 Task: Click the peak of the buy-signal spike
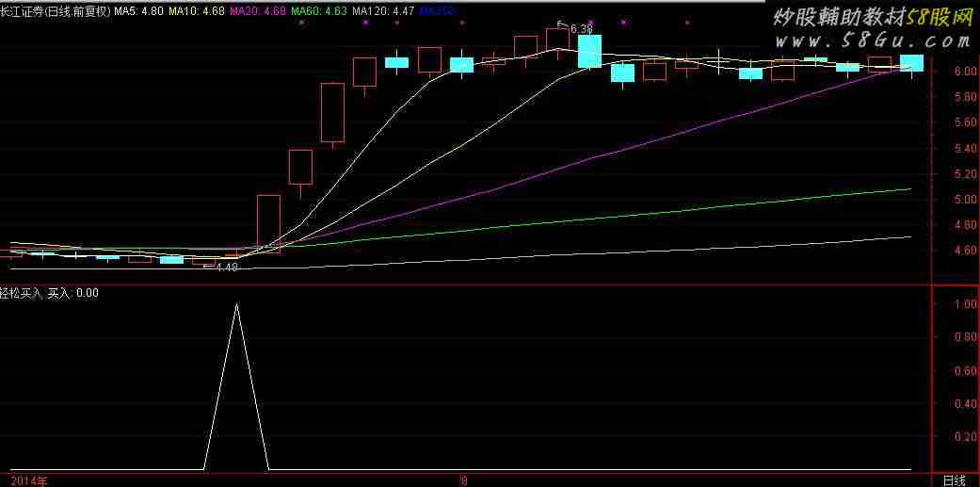pyautogui.click(x=236, y=304)
